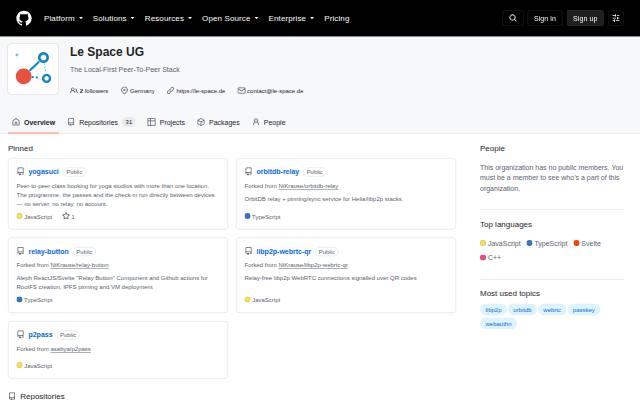Viewport: 640px width, 400px height.
Task: Click the libp2p topic tag
Action: [493, 310]
